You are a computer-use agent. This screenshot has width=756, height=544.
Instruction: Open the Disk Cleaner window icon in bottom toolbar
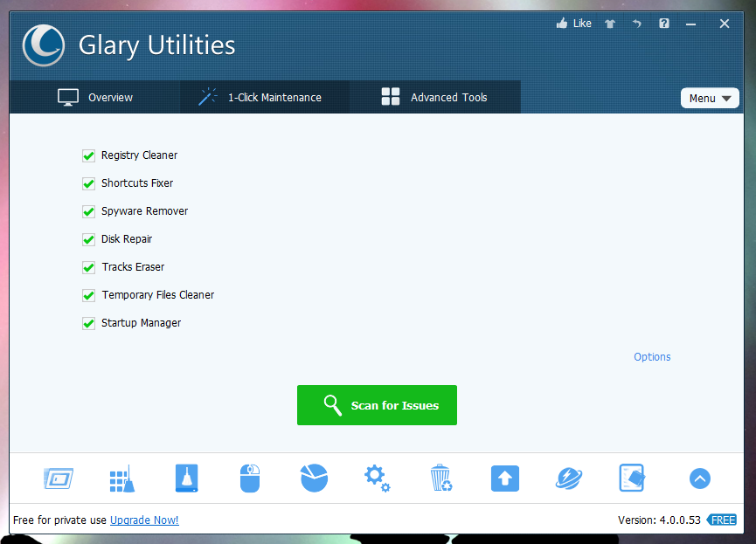pos(59,479)
